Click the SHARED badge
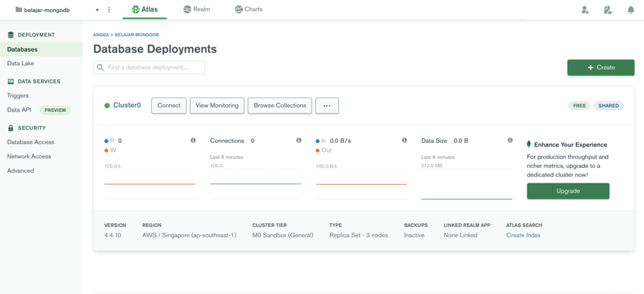The height and width of the screenshot is (294, 644). pos(609,106)
